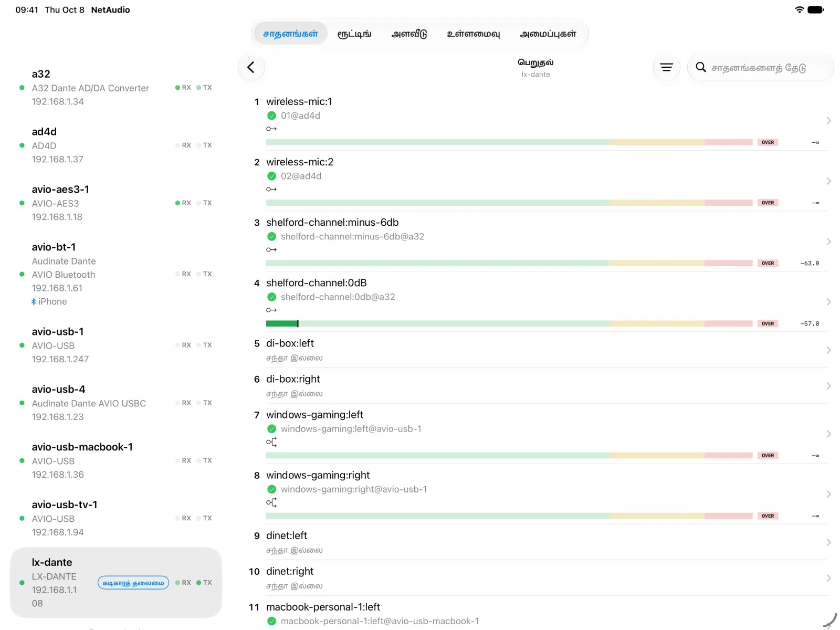Click the search magnifier icon
Viewport: 840px width, 630px height.
point(700,67)
